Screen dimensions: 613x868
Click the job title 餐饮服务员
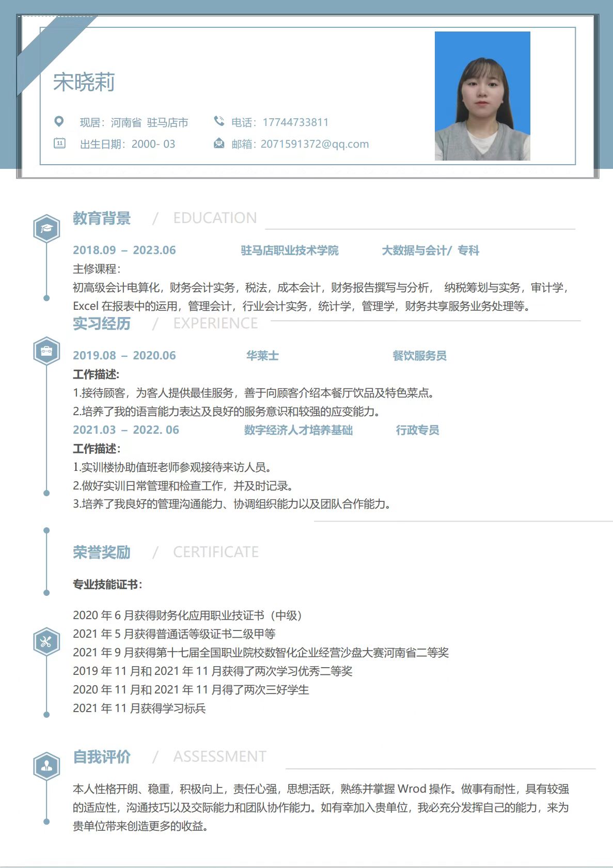[x=419, y=356]
